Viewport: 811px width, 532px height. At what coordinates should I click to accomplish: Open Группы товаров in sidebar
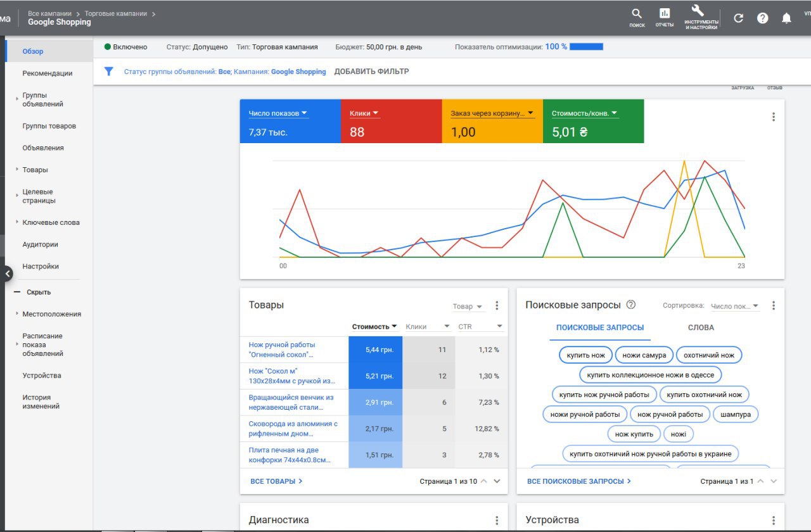49,126
